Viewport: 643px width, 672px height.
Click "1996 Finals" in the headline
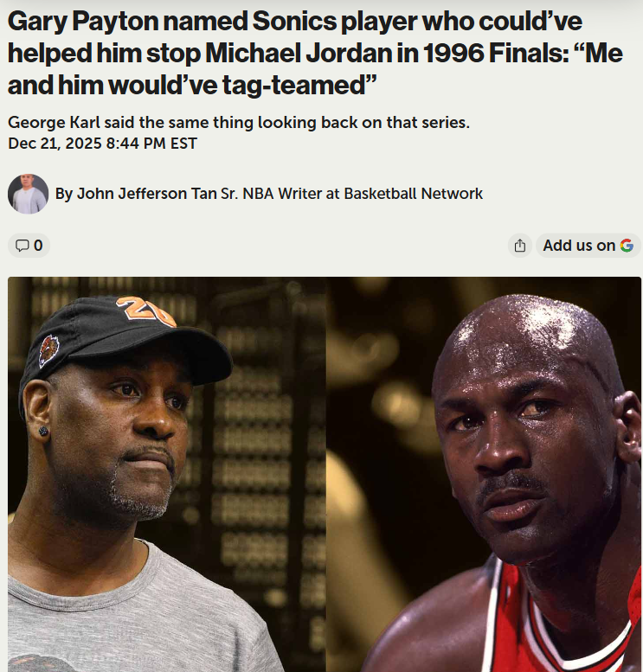pyautogui.click(x=496, y=53)
